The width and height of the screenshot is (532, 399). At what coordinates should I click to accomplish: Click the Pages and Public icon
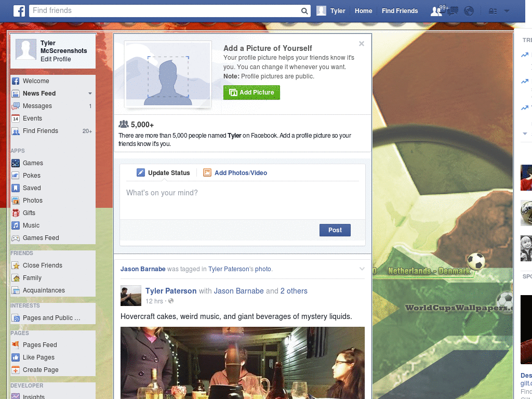point(16,318)
